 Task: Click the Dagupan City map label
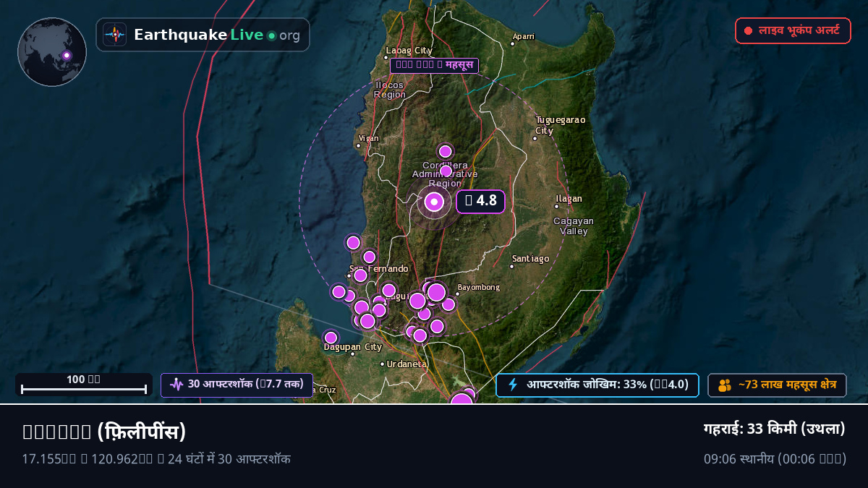coord(353,347)
